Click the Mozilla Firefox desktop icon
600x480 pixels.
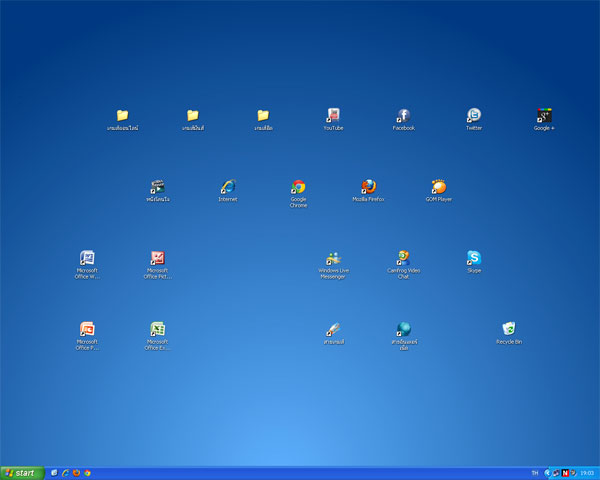pyautogui.click(x=368, y=187)
